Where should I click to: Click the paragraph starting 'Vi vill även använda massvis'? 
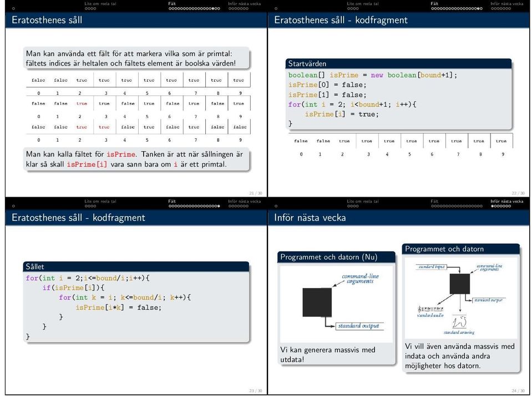tap(460, 356)
